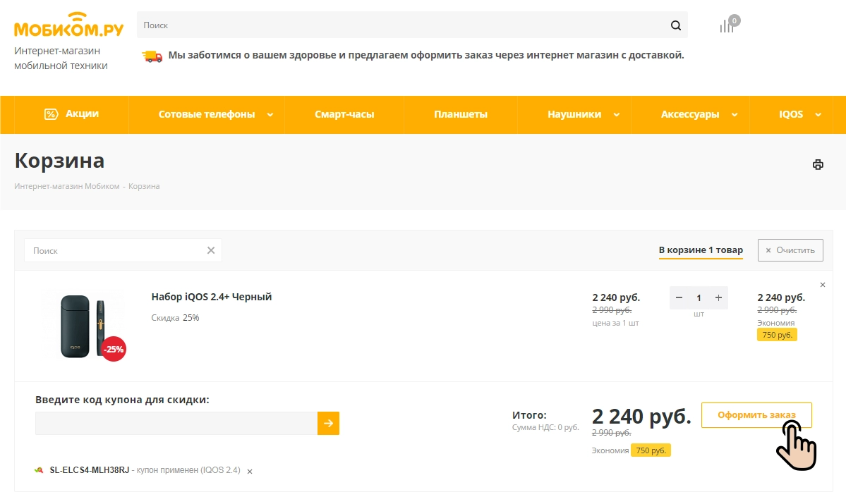Open Планшеты category

[x=461, y=114]
